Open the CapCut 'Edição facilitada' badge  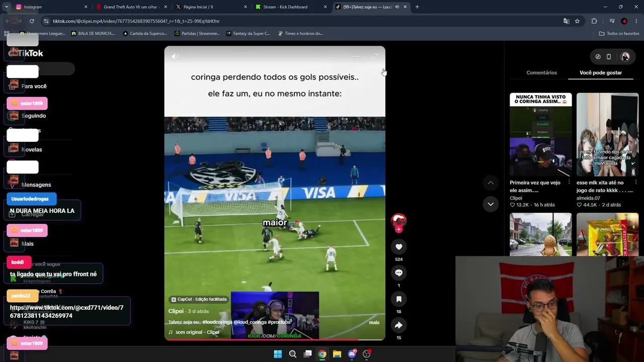point(199,299)
